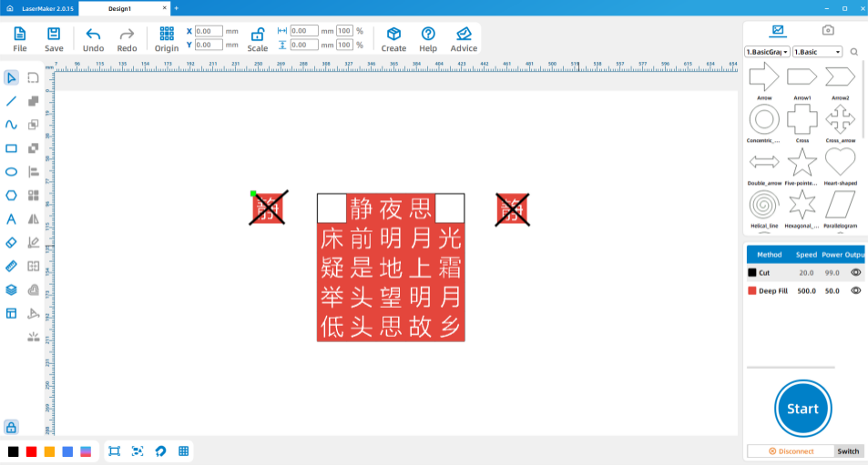The height and width of the screenshot is (466, 868).
Task: Undo the last action
Action: (x=93, y=39)
